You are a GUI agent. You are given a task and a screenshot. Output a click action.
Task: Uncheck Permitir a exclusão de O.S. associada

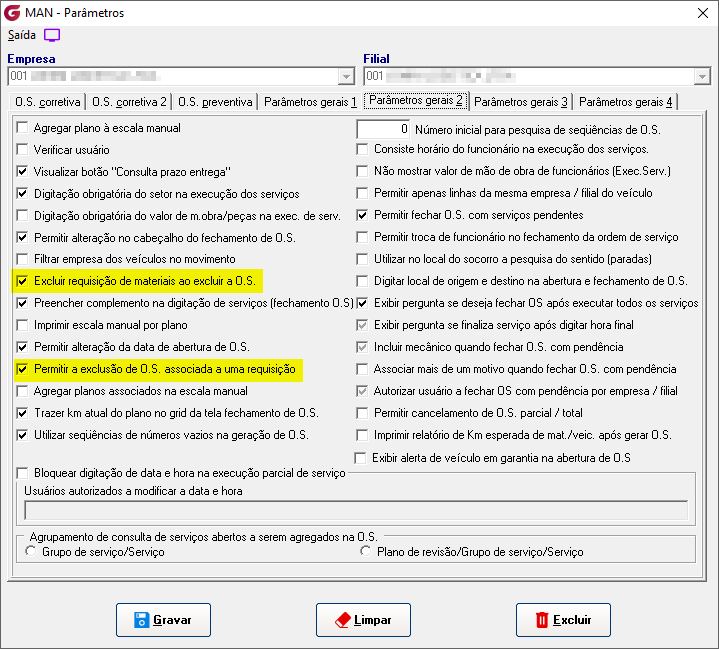click(x=22, y=369)
